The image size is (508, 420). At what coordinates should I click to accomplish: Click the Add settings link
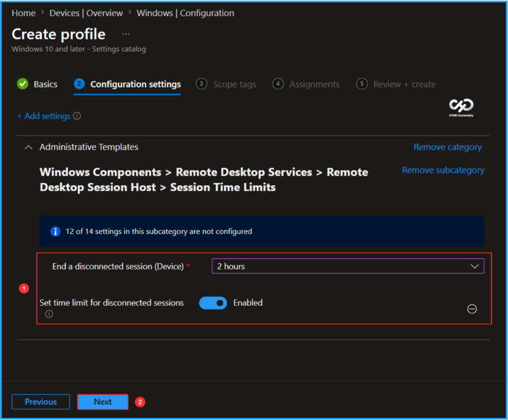(44, 116)
